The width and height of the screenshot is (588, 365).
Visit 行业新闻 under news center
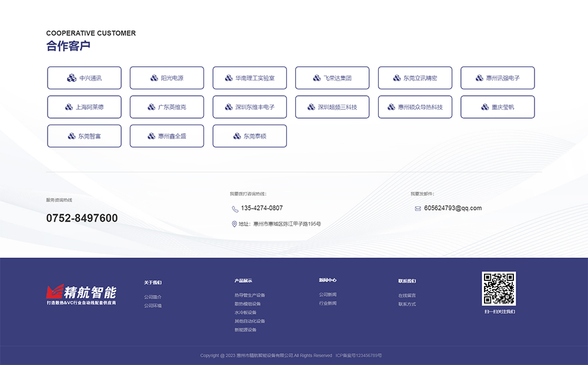tap(328, 303)
